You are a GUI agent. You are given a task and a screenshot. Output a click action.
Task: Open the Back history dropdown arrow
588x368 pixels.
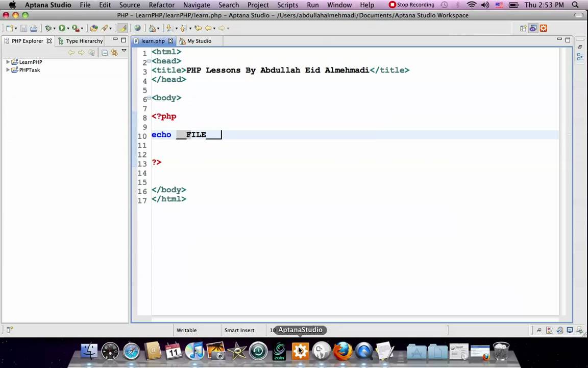[214, 29]
